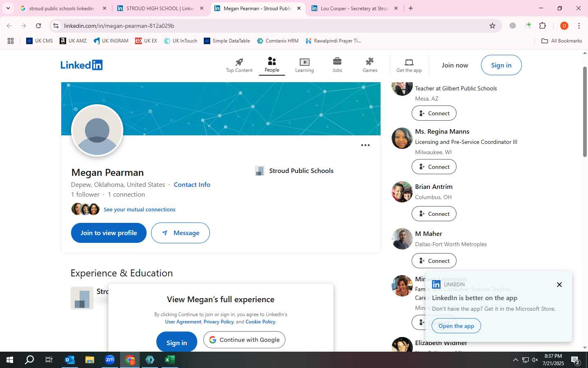
Task: Switch to Lou Cooper Secretary tab
Action: (354, 8)
